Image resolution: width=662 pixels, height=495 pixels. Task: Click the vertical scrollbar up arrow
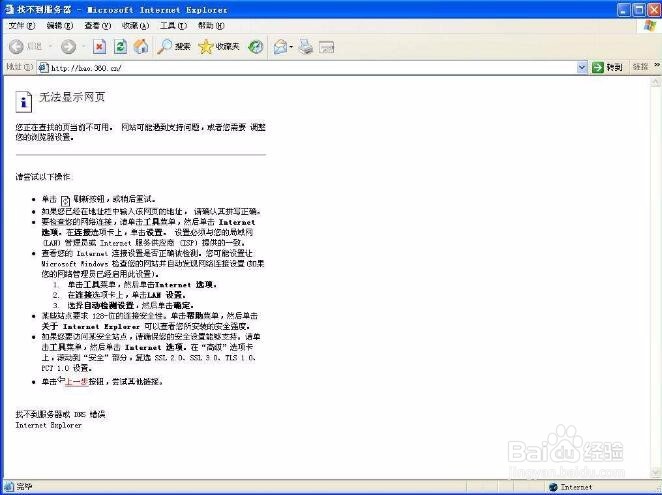coord(656,82)
